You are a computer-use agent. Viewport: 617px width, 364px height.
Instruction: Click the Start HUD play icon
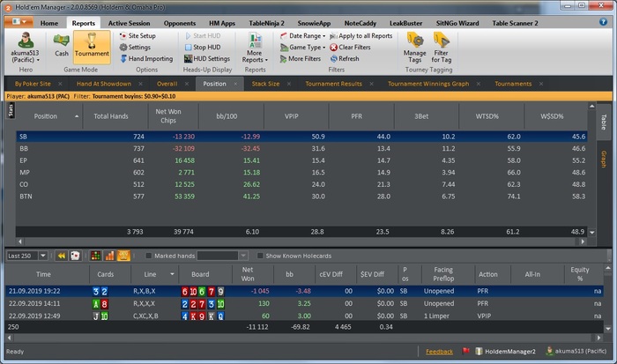pos(188,36)
